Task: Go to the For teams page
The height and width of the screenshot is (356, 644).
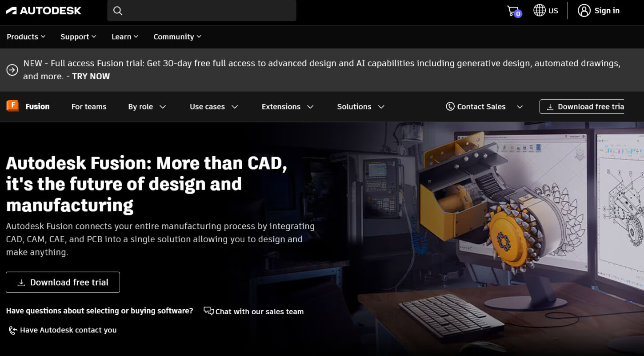Action: point(89,106)
